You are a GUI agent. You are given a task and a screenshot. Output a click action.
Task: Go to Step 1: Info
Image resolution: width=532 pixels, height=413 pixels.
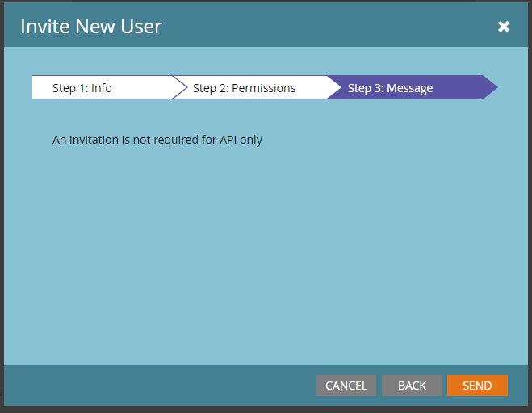(x=82, y=88)
